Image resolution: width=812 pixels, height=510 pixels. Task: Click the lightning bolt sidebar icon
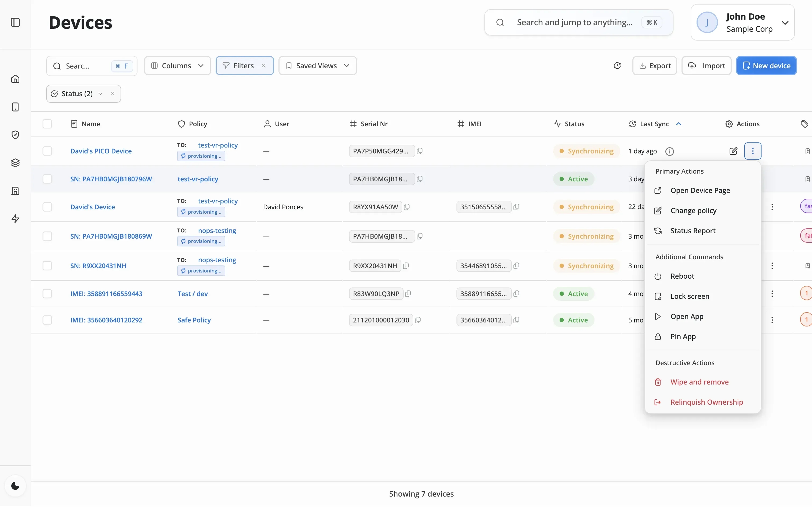15,219
